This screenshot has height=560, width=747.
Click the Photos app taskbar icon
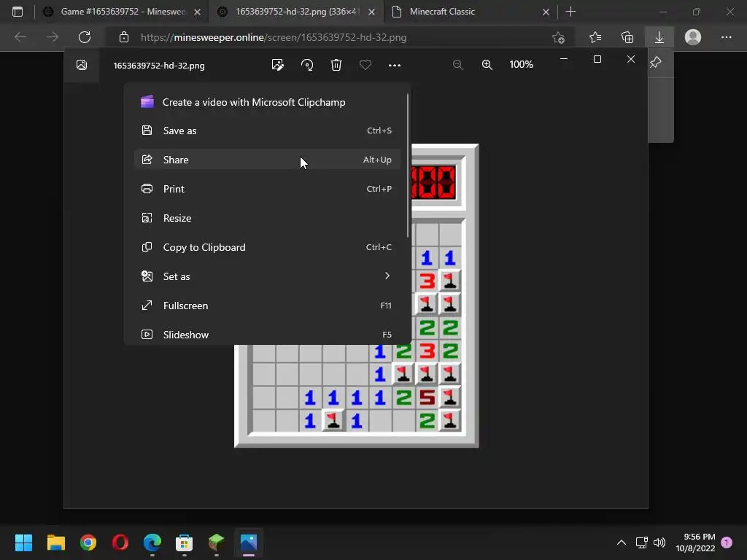coord(249,542)
